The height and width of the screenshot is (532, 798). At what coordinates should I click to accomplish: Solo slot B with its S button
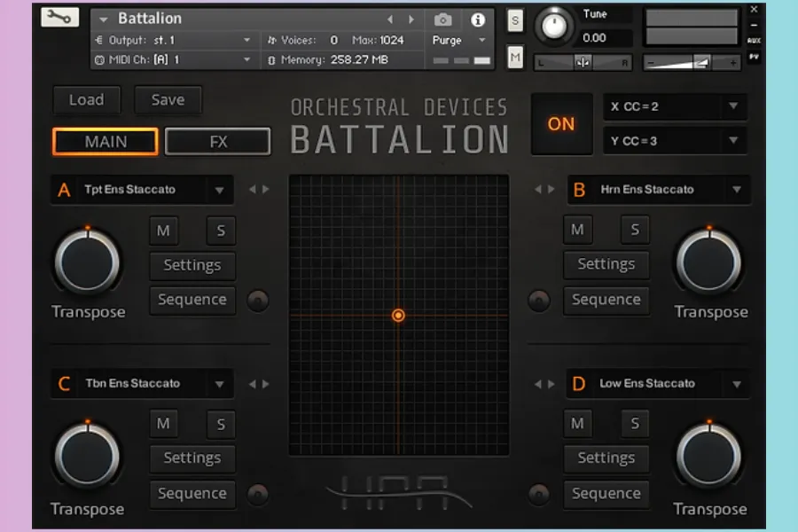click(x=635, y=230)
